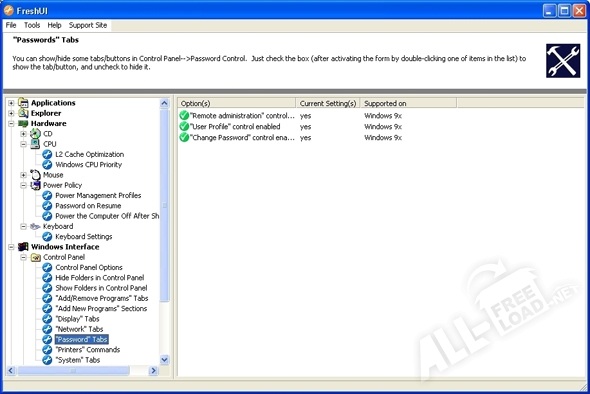Image resolution: width=590 pixels, height=394 pixels.
Task: Toggle "Remote administration" control green check
Action: click(x=184, y=116)
